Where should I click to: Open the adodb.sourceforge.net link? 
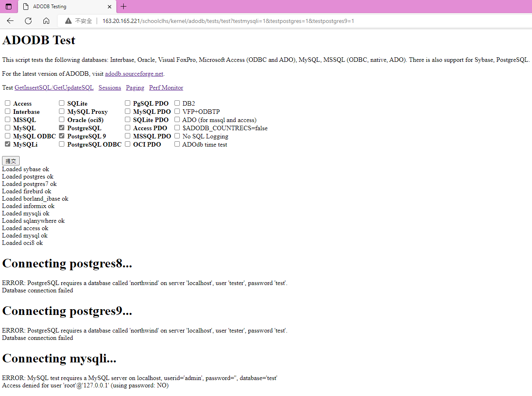coord(134,74)
